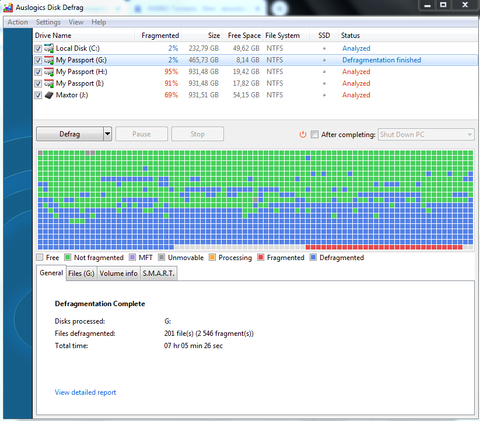Open the Action menu
Image resolution: width=480 pixels, height=421 pixels.
[x=18, y=22]
